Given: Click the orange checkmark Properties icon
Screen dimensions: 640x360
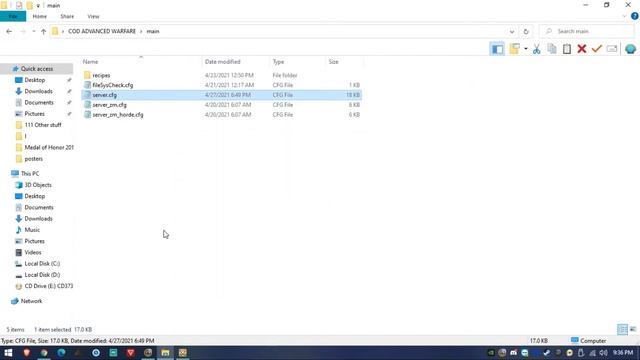Looking at the screenshot, I should click(597, 49).
